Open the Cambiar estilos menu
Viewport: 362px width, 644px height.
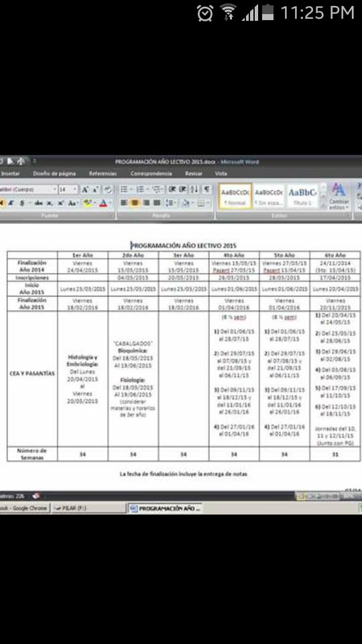point(339,197)
